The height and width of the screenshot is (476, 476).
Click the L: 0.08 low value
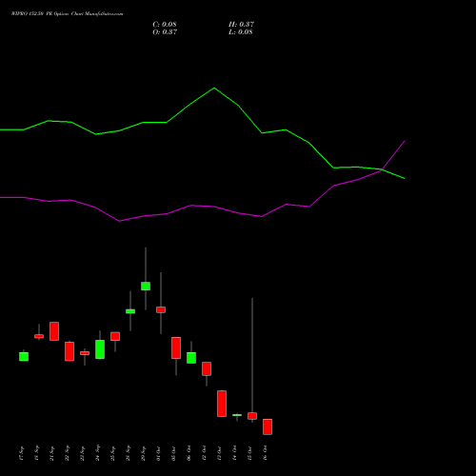click(241, 32)
